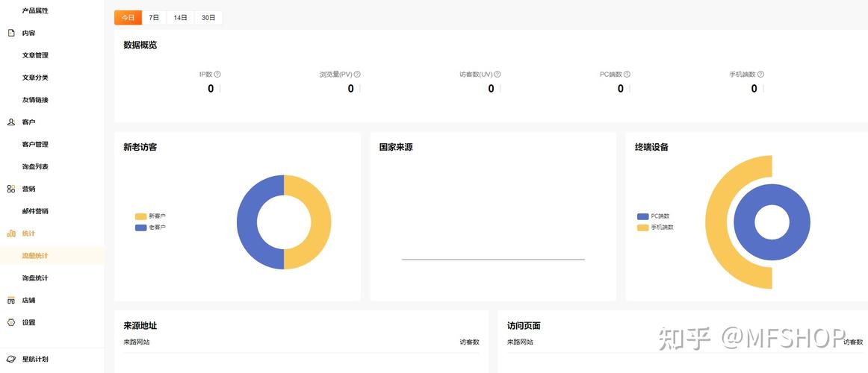Click help icon next to 手机端数 metric
Image resolution: width=868 pixels, height=373 pixels.
tap(760, 74)
